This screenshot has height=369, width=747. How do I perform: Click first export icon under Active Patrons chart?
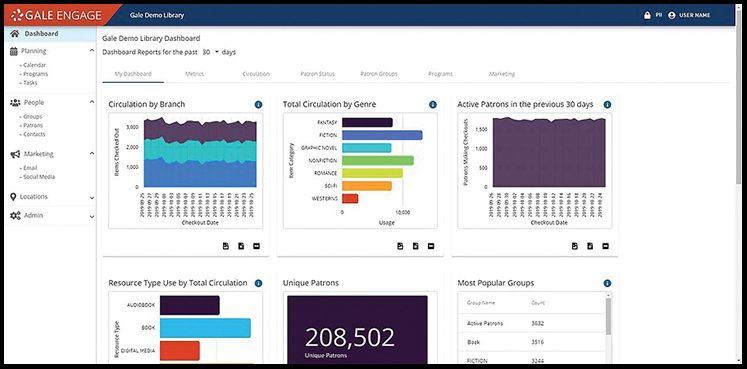575,246
